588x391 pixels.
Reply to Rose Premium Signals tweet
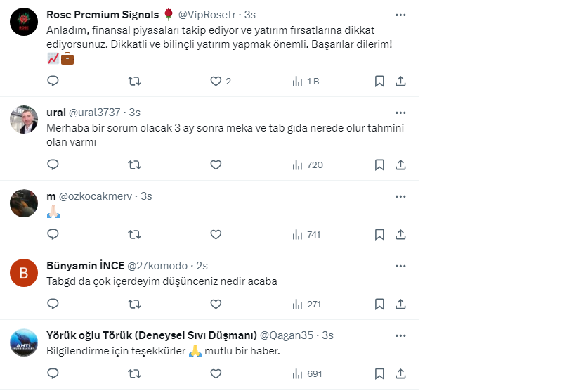click(x=53, y=81)
